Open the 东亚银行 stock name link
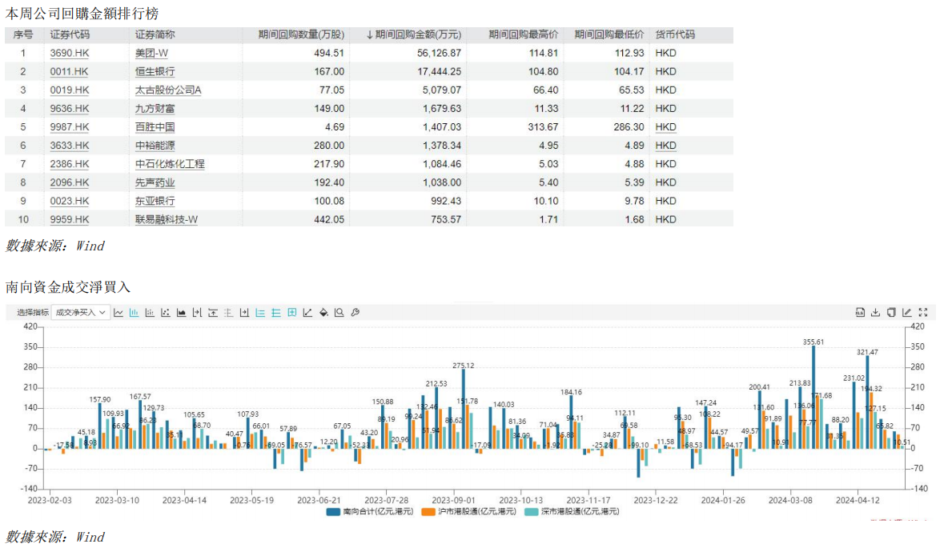The width and height of the screenshot is (944, 560). (x=155, y=201)
